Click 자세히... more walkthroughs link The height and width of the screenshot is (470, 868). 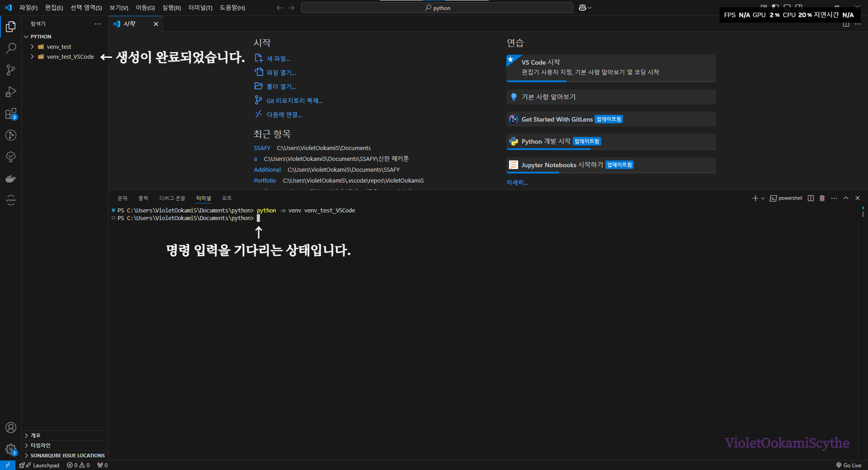(517, 183)
